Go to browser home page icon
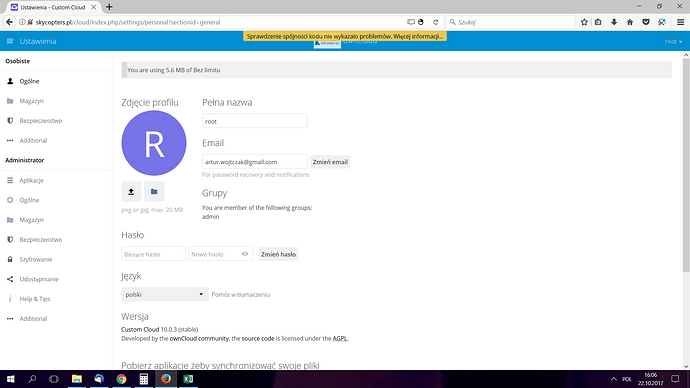690x388 pixels. tap(630, 22)
